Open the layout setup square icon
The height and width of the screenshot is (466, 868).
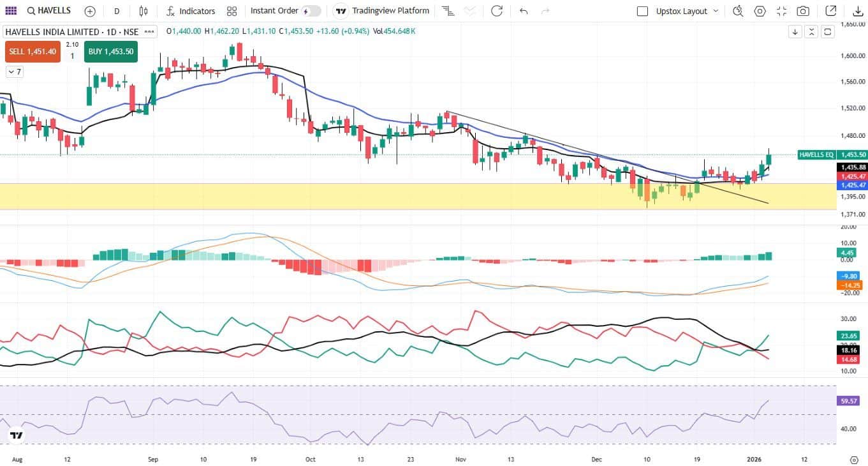[x=642, y=11]
